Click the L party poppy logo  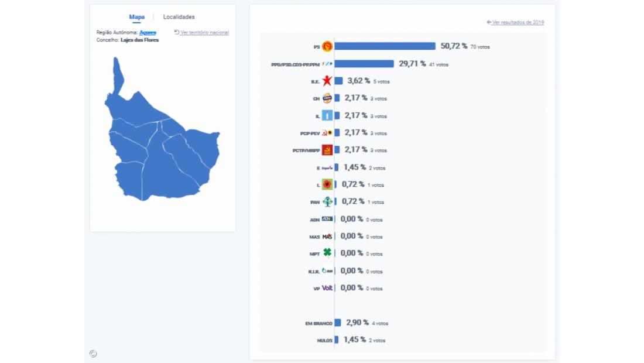tap(327, 185)
